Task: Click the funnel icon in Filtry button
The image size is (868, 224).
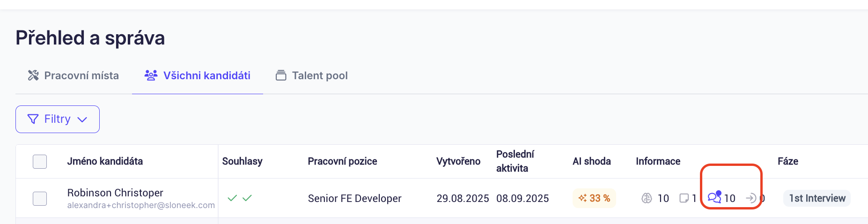Action: point(33,119)
